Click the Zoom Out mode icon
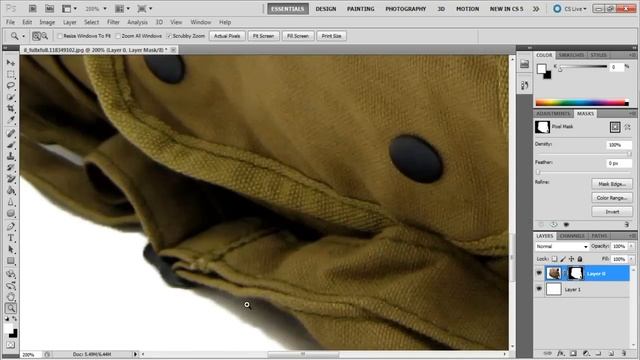The image size is (640, 360). [44, 36]
